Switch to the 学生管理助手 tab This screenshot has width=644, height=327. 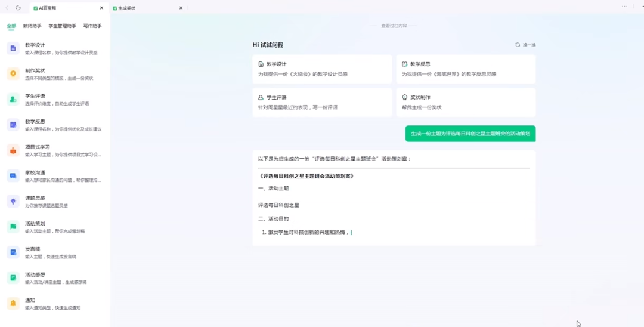(x=62, y=26)
